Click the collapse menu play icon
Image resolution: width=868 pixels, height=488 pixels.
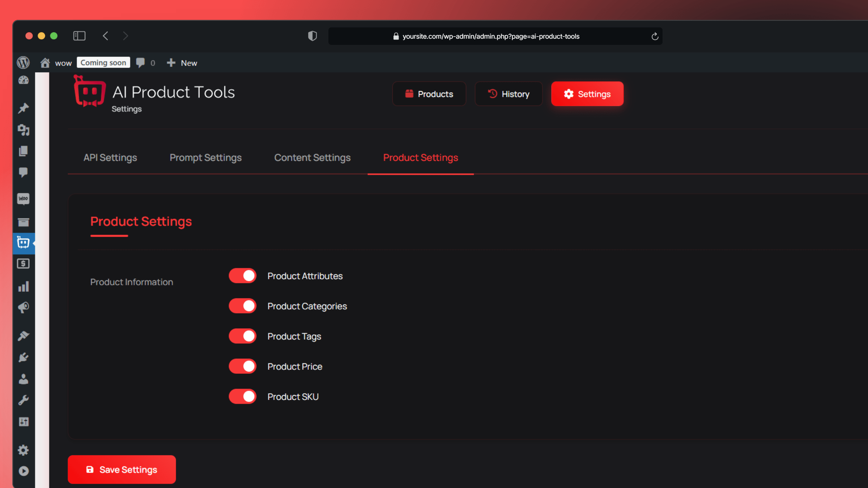[x=24, y=471]
